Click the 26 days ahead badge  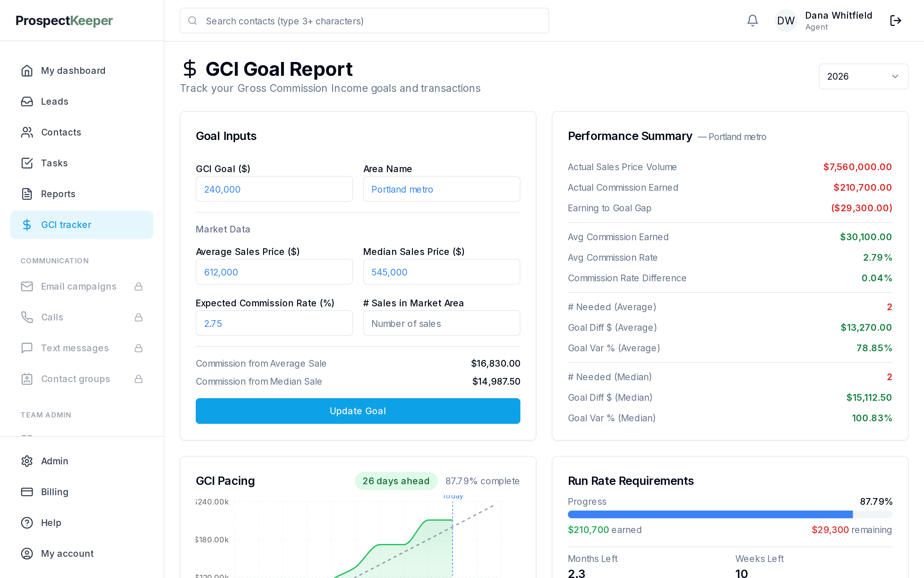396,481
